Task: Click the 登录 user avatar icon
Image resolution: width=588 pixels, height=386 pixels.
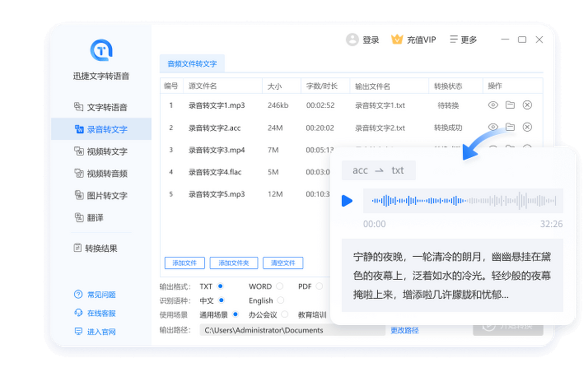Action: pyautogui.click(x=352, y=40)
